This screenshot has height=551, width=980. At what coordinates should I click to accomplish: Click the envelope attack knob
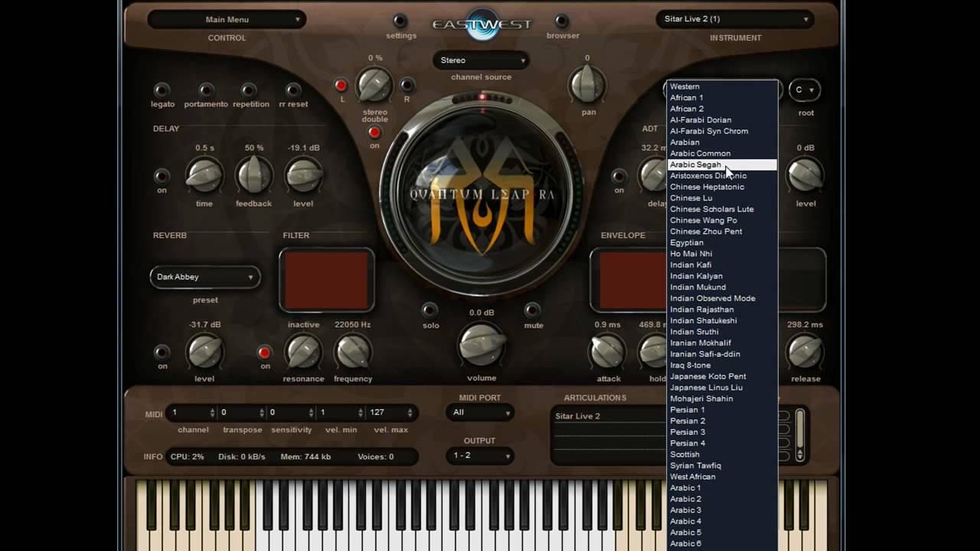(x=608, y=351)
